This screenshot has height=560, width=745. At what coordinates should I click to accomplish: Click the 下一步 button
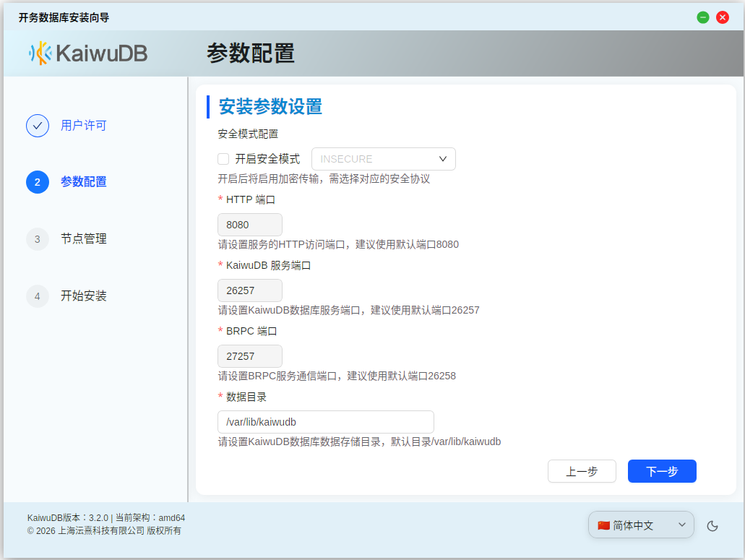[x=662, y=471]
